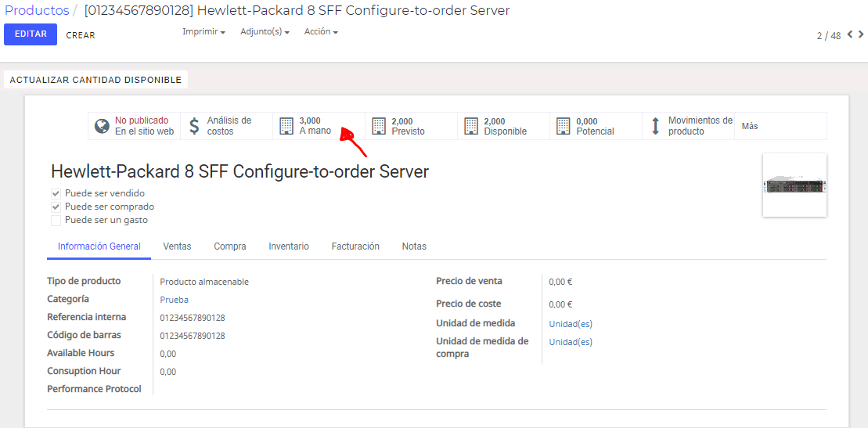Image resolution: width=868 pixels, height=428 pixels.
Task: Click the building icon beside Disponible
Action: pyautogui.click(x=472, y=126)
